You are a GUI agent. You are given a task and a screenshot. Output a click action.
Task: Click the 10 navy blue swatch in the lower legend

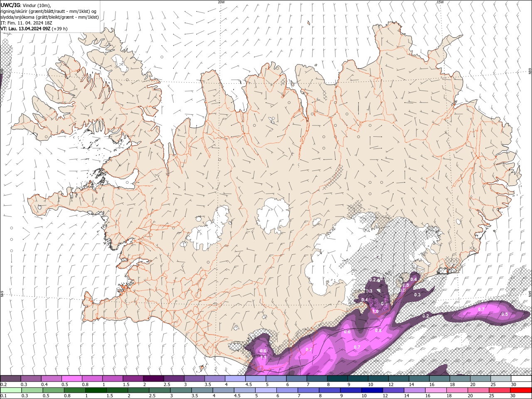[372, 390]
